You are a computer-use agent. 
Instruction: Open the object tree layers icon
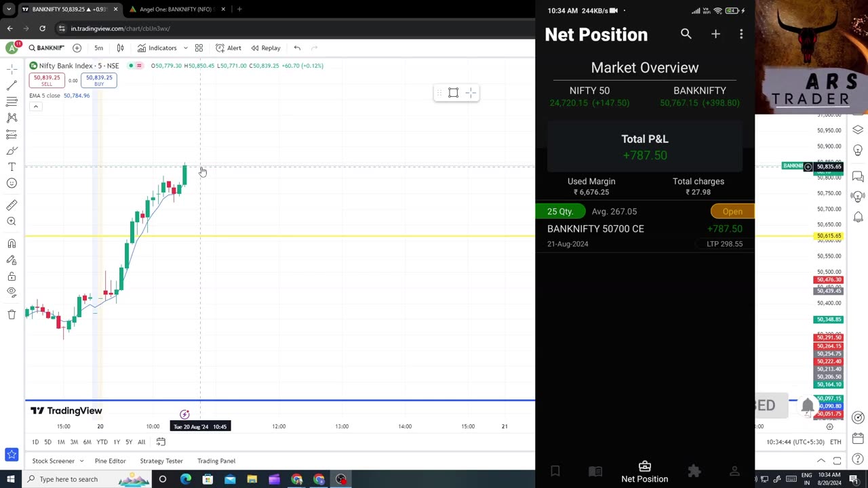(x=858, y=130)
